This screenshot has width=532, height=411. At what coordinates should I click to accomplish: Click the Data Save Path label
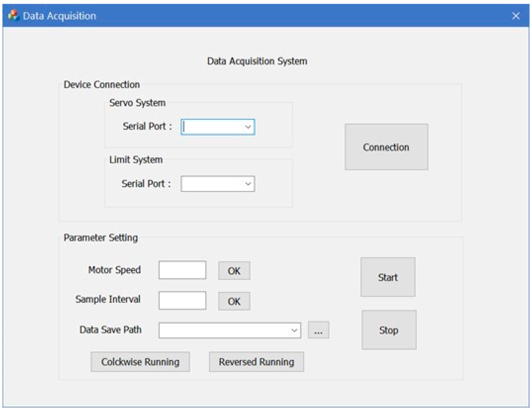point(110,330)
